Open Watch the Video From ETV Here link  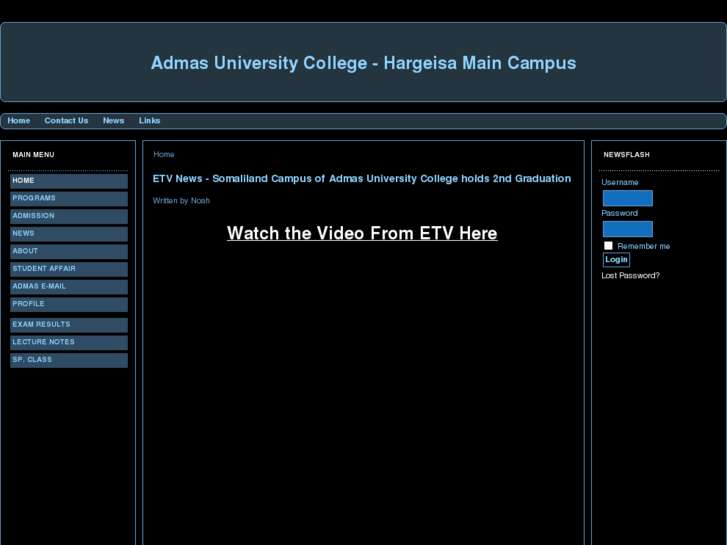[362, 233]
